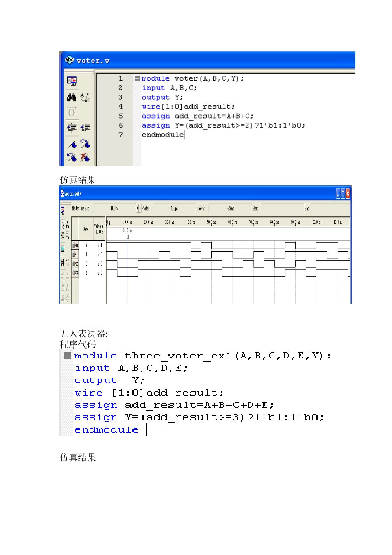The height and width of the screenshot is (555, 392).
Task: Select signal B row index 1
Action: (x=75, y=254)
